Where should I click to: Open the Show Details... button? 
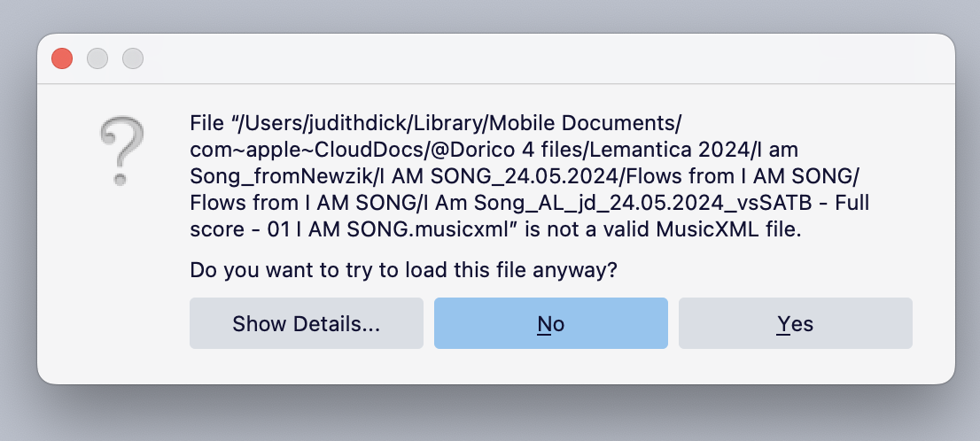[306, 323]
